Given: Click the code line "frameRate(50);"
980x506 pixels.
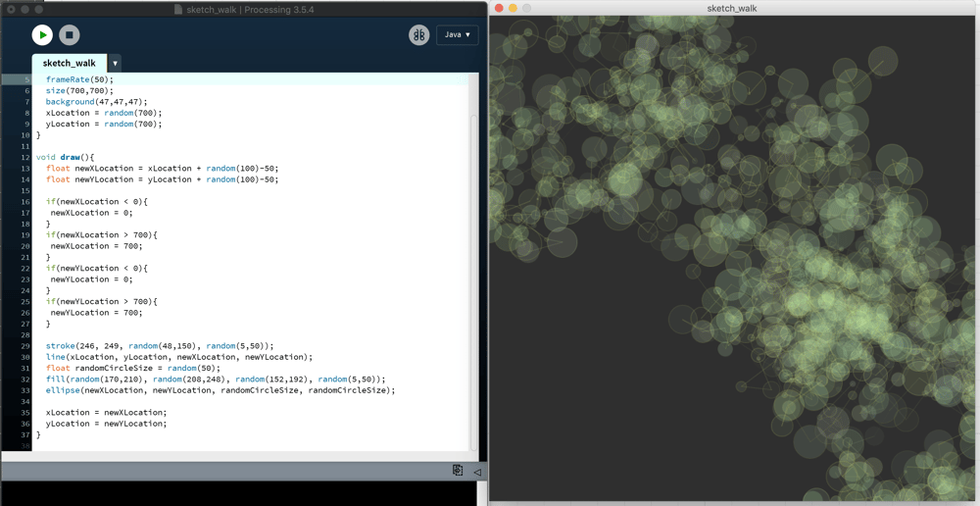Looking at the screenshot, I should (79, 80).
